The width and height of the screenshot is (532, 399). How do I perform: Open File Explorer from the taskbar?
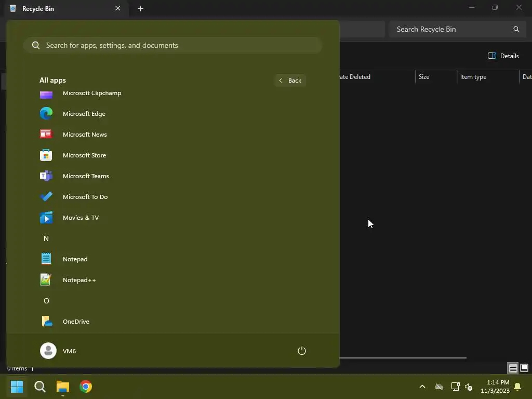pyautogui.click(x=63, y=387)
